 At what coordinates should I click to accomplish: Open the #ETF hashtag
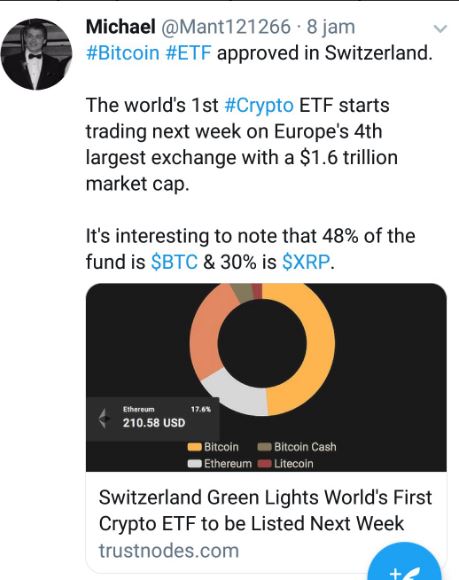(188, 53)
